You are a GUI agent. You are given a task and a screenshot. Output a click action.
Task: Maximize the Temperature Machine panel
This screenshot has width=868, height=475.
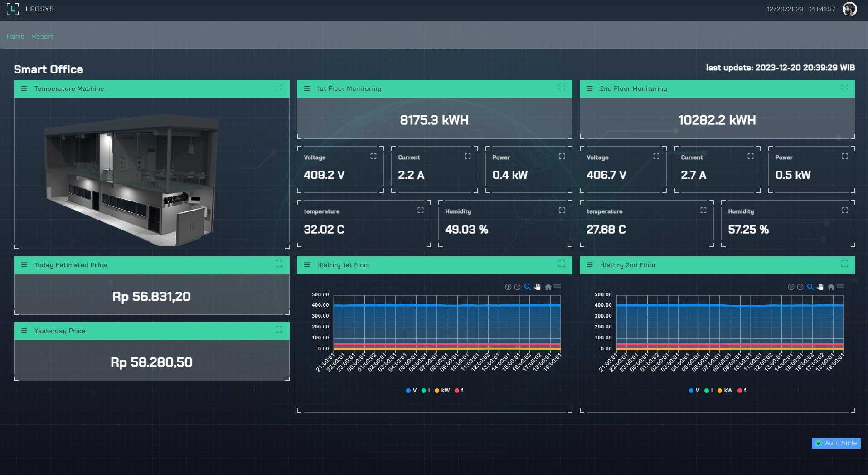pos(279,88)
